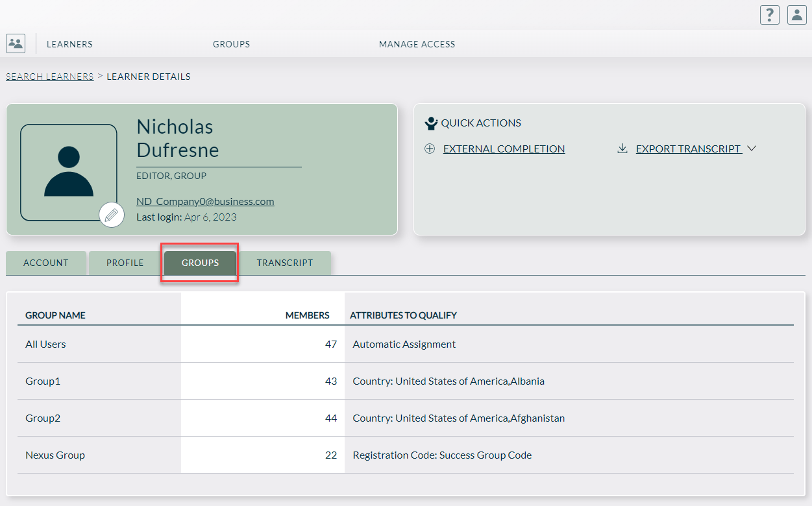The image size is (812, 506).
Task: Click the EXTERNAL COMPLETION link
Action: coord(504,149)
